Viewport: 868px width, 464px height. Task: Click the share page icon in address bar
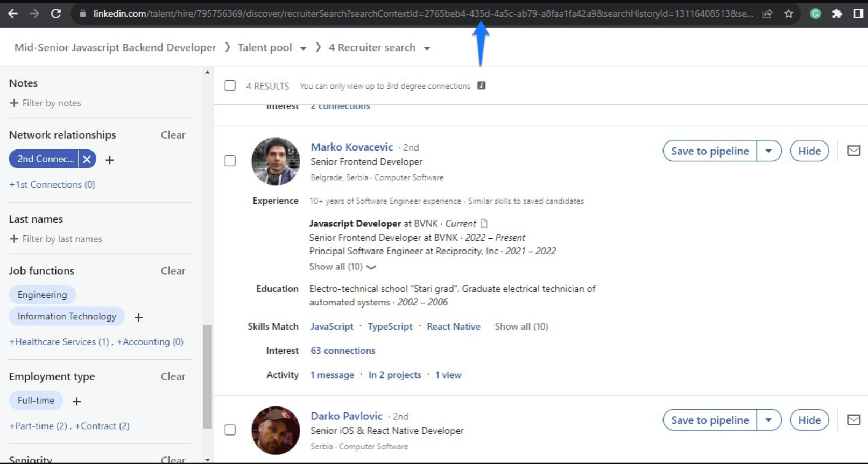point(767,13)
